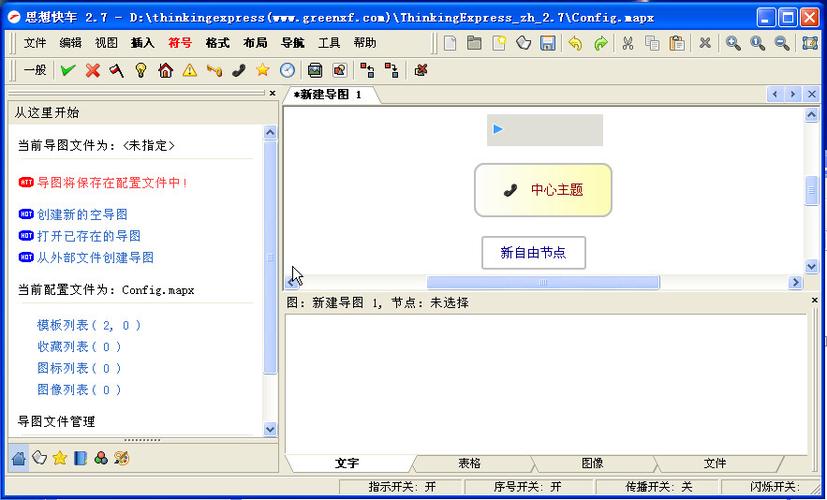Click the canvas vertical scrollbar thumb
Screen dimensions: 827x500
click(811, 190)
